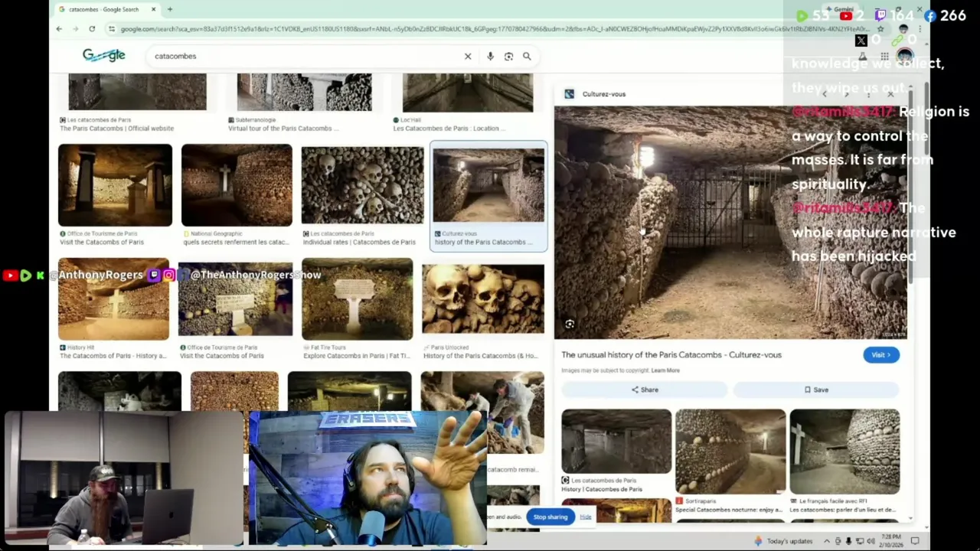Open a new tab with the plus icon
The width and height of the screenshot is (980, 551).
tap(169, 9)
